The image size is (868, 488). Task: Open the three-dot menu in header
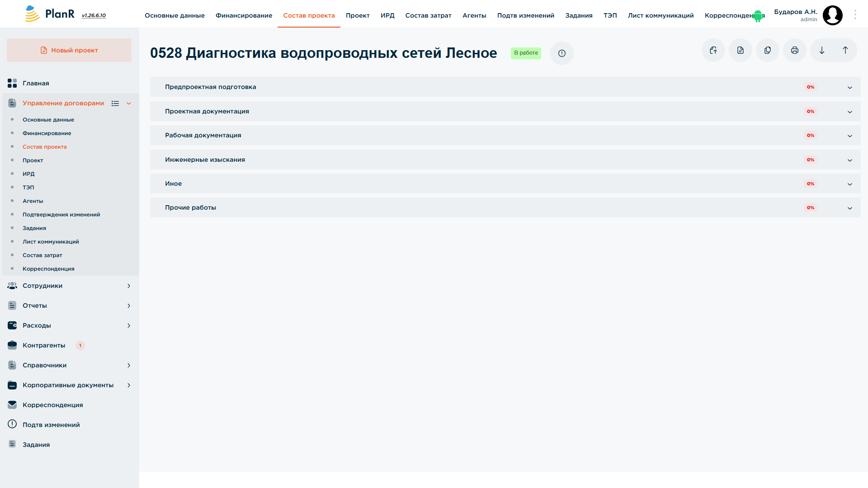click(x=855, y=15)
